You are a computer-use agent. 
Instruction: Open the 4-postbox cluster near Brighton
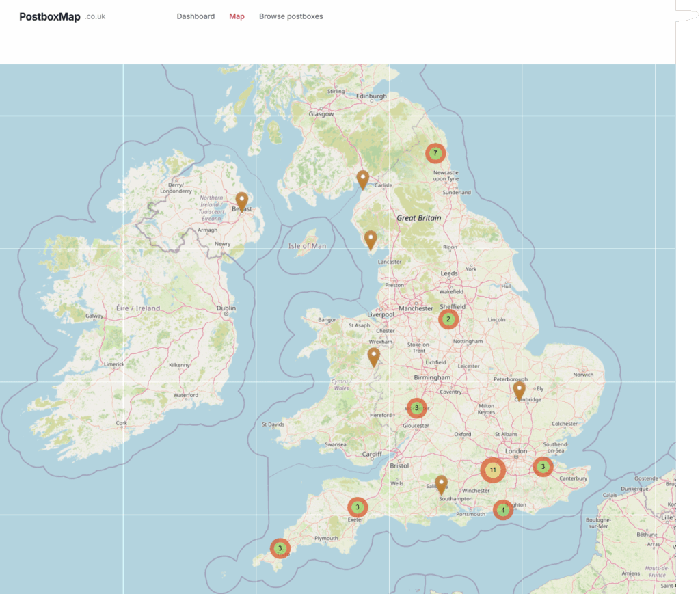(x=502, y=510)
